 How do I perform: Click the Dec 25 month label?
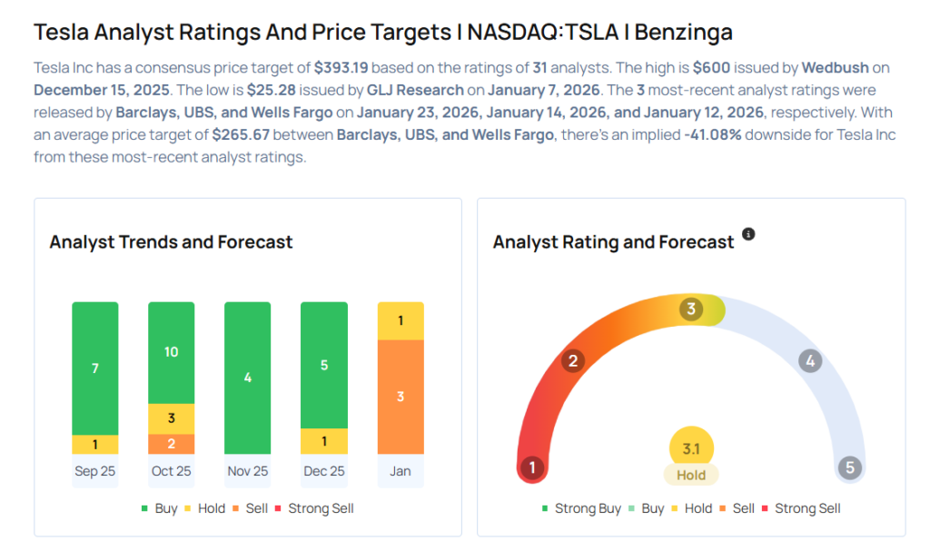[x=324, y=471]
